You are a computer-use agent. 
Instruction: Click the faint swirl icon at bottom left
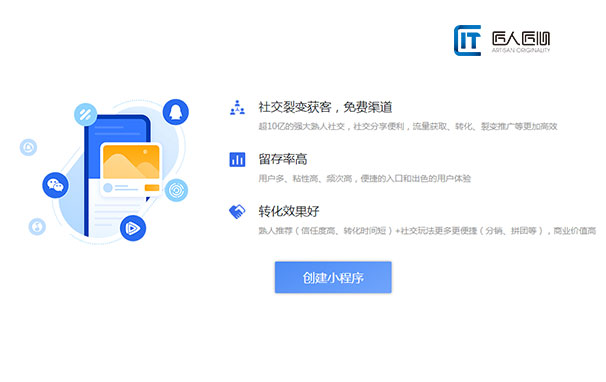point(37,227)
